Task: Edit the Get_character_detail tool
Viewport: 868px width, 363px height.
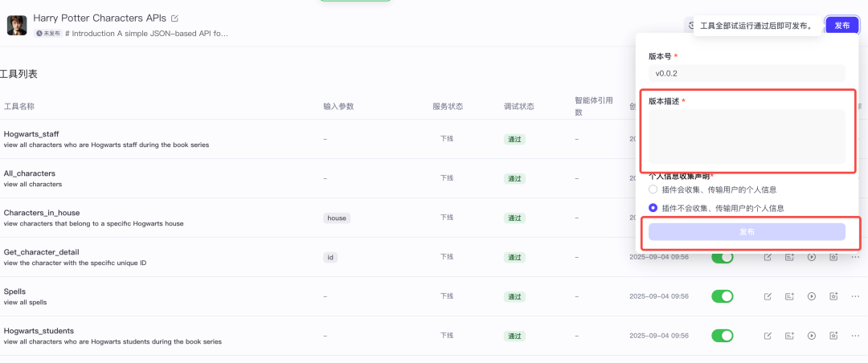Action: pos(768,257)
